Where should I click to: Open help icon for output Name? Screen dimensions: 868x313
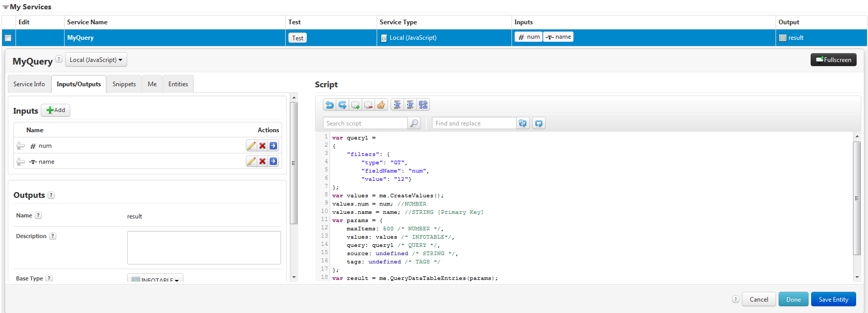(38, 215)
